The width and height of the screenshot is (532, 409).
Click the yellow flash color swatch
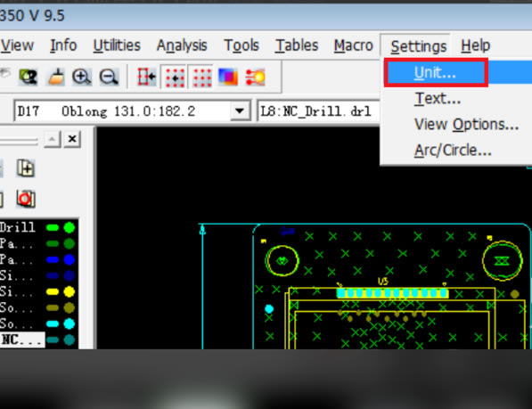(x=70, y=291)
